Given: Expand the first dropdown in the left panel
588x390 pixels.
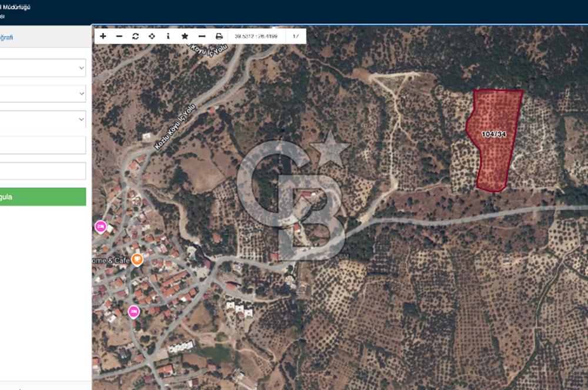Looking at the screenshot, I should [42, 68].
